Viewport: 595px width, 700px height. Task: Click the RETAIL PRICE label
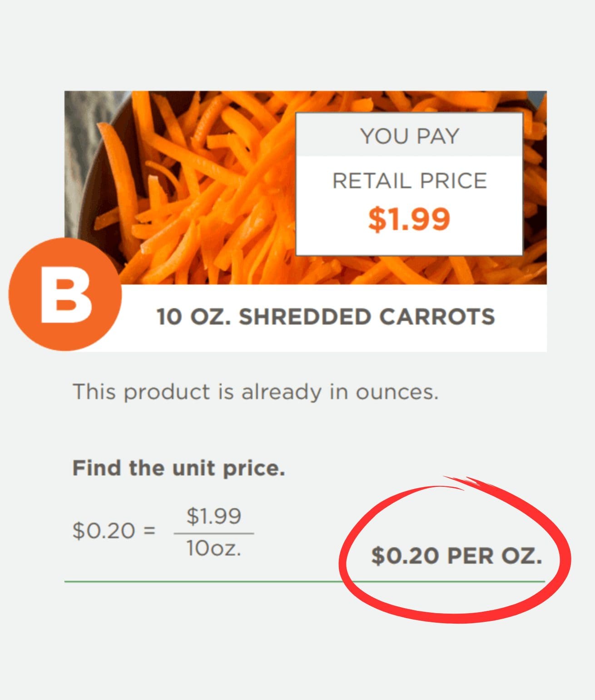coord(410,180)
